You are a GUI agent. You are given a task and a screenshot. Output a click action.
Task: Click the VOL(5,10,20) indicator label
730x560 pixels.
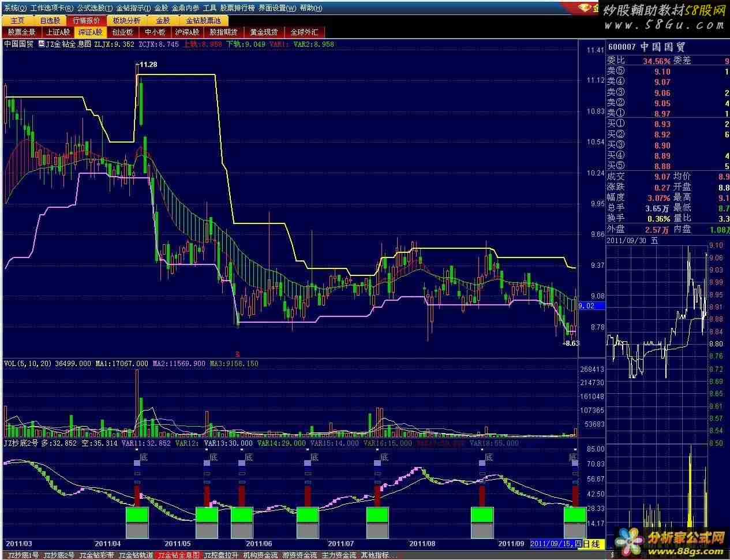[x=27, y=364]
